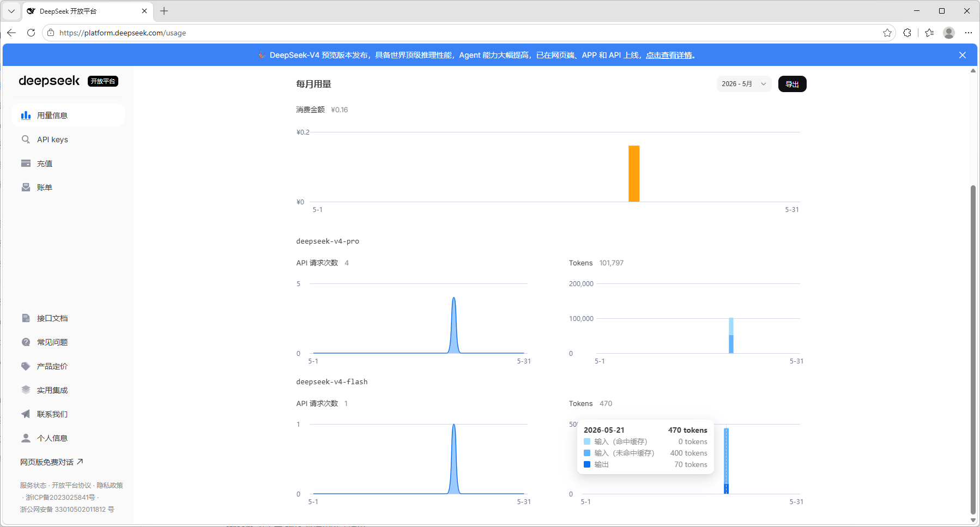Open the 用量信息 usage bar-chart icon
980x527 pixels.
click(26, 115)
